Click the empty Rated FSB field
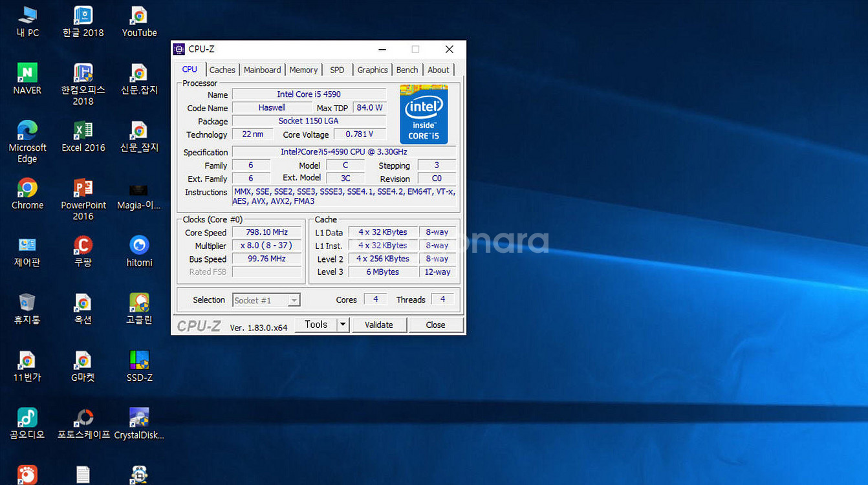This screenshot has width=868, height=485. (266, 272)
